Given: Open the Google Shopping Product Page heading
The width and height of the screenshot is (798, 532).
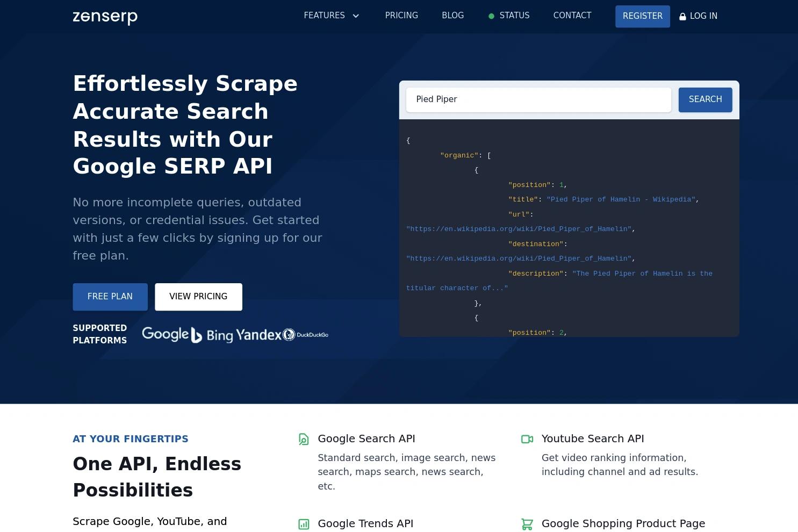Looking at the screenshot, I should click(x=623, y=523).
